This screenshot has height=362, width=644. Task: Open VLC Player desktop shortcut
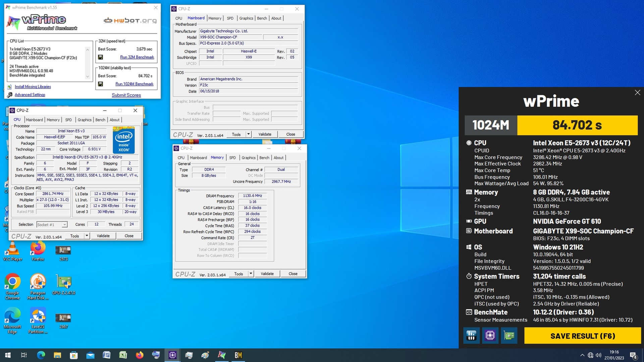pos(12,251)
